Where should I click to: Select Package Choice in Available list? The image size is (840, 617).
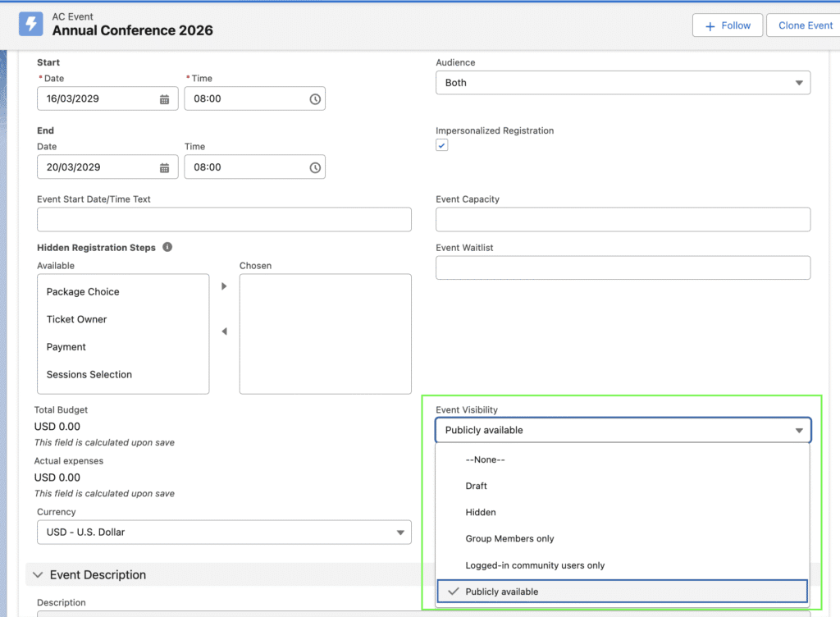(x=83, y=292)
